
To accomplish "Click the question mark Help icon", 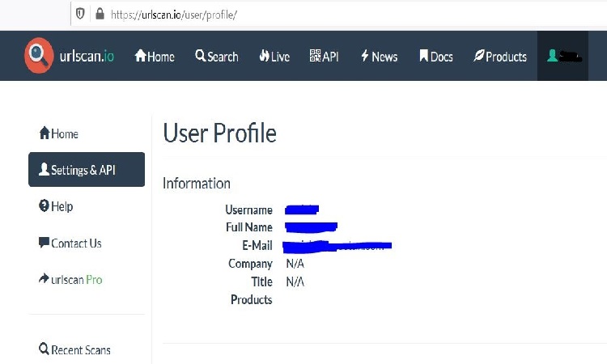I will (44, 205).
